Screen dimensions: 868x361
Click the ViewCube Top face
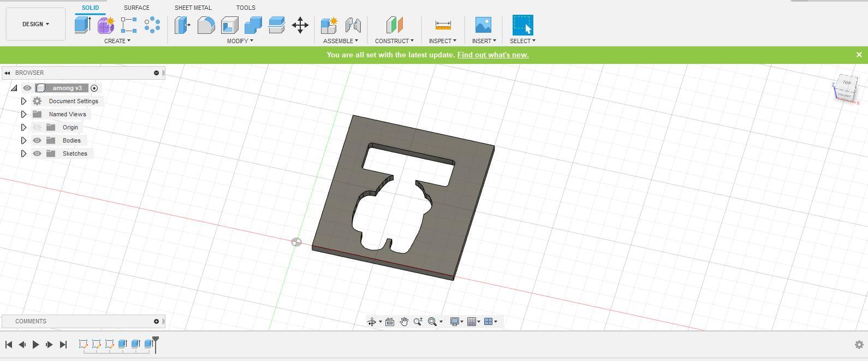tap(846, 82)
